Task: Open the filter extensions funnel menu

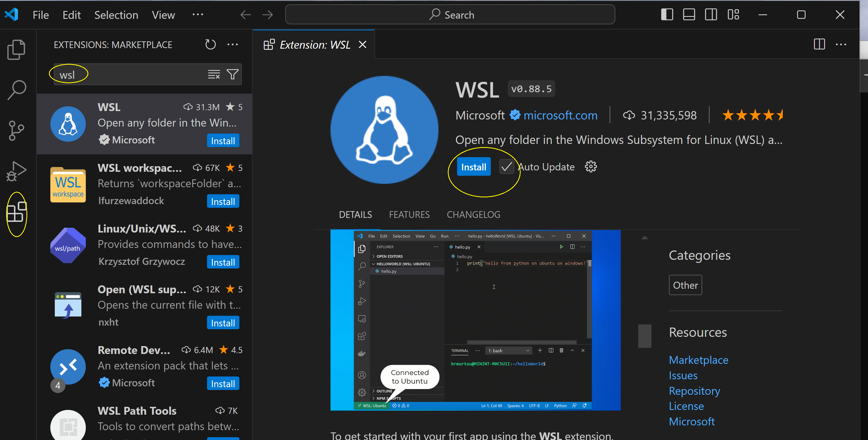Action: coord(233,74)
